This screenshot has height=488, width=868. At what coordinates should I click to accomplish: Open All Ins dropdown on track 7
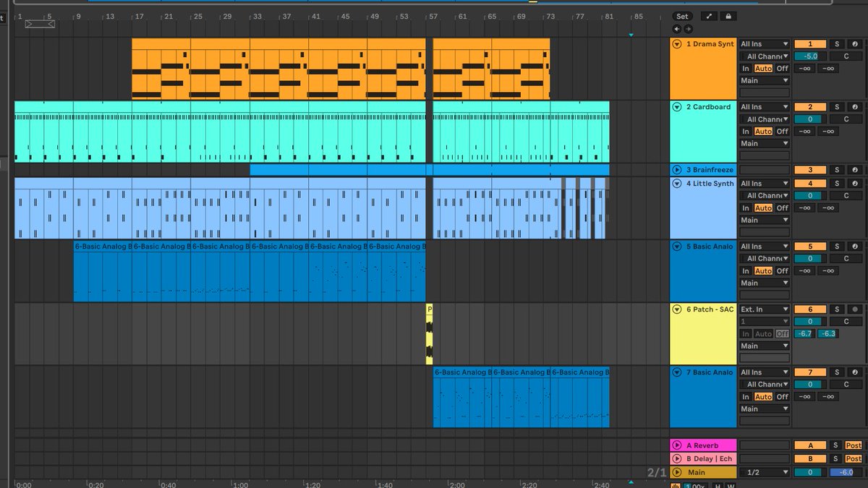(x=765, y=372)
